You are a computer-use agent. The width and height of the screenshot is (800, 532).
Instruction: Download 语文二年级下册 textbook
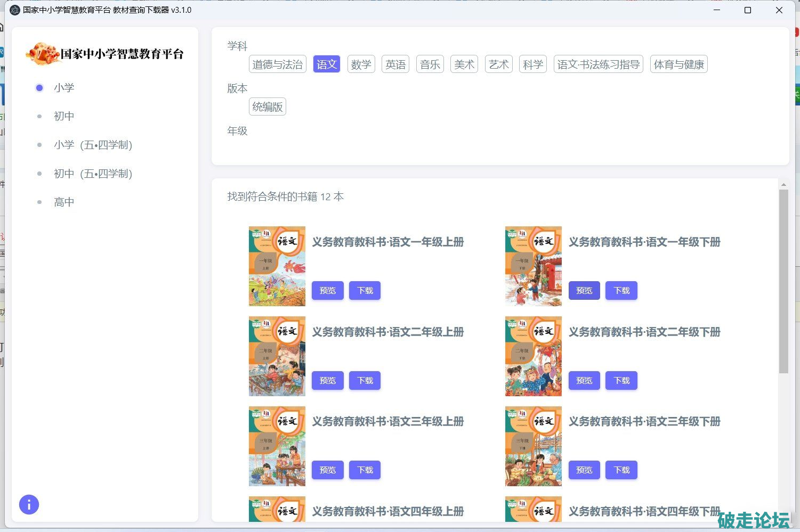pyautogui.click(x=621, y=381)
